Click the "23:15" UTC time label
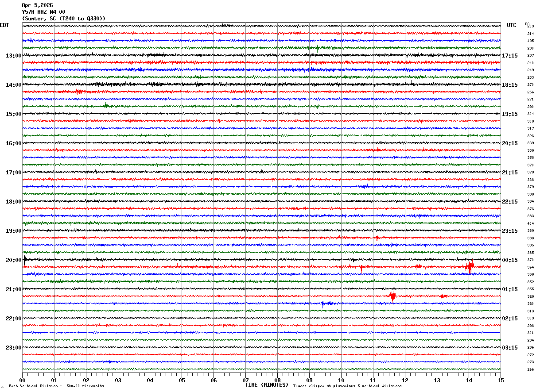Viewport: 536px width, 392px height. pyautogui.click(x=510, y=231)
